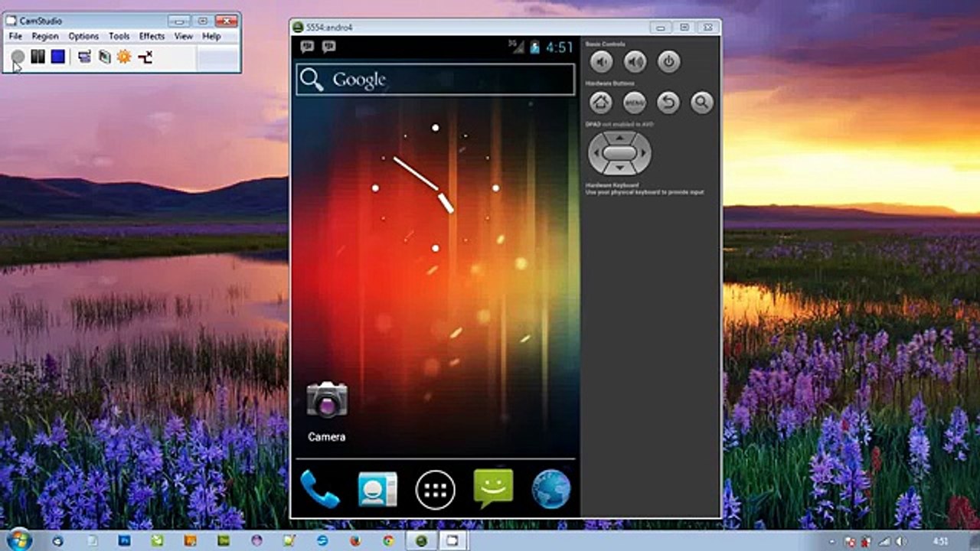Click CamStudio's black Pause button
The image size is (980, 551).
(38, 57)
